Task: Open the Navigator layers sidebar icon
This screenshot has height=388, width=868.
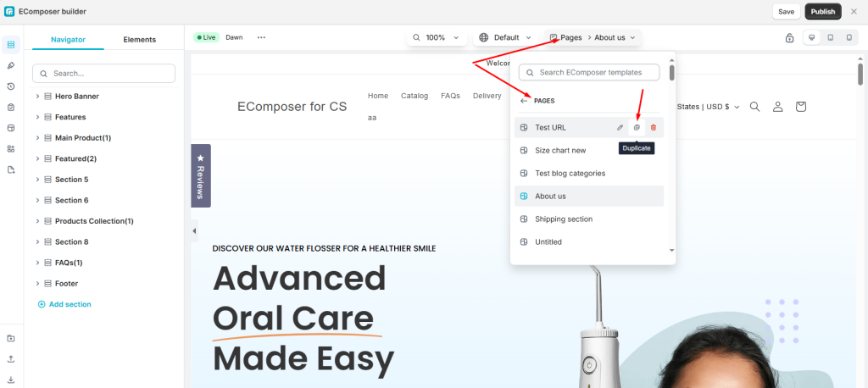Action: 11,44
